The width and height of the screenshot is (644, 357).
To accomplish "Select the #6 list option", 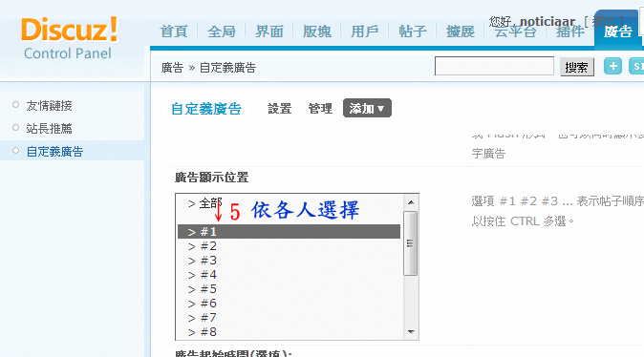I will pos(290,304).
